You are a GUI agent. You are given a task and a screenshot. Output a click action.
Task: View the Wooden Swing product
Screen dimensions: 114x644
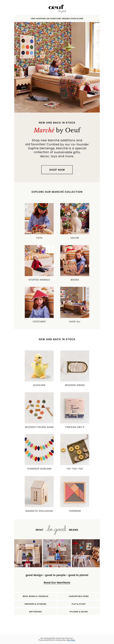pos(75,366)
